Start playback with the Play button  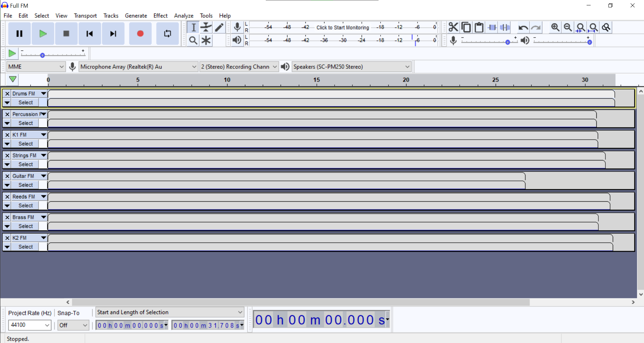coord(43,34)
